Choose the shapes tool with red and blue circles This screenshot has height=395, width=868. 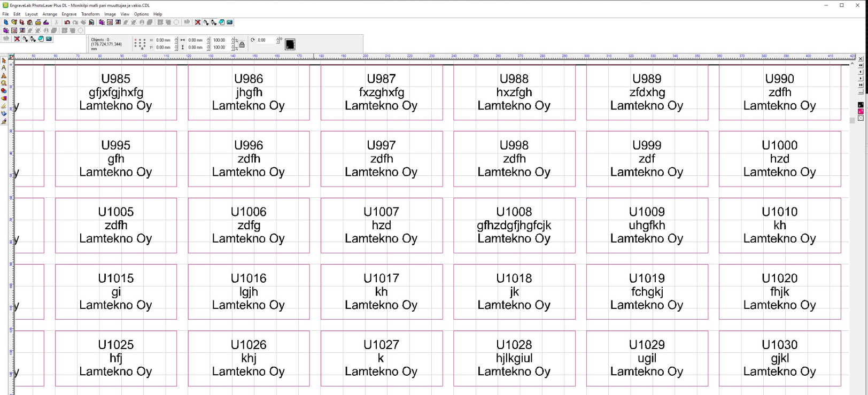(4, 91)
